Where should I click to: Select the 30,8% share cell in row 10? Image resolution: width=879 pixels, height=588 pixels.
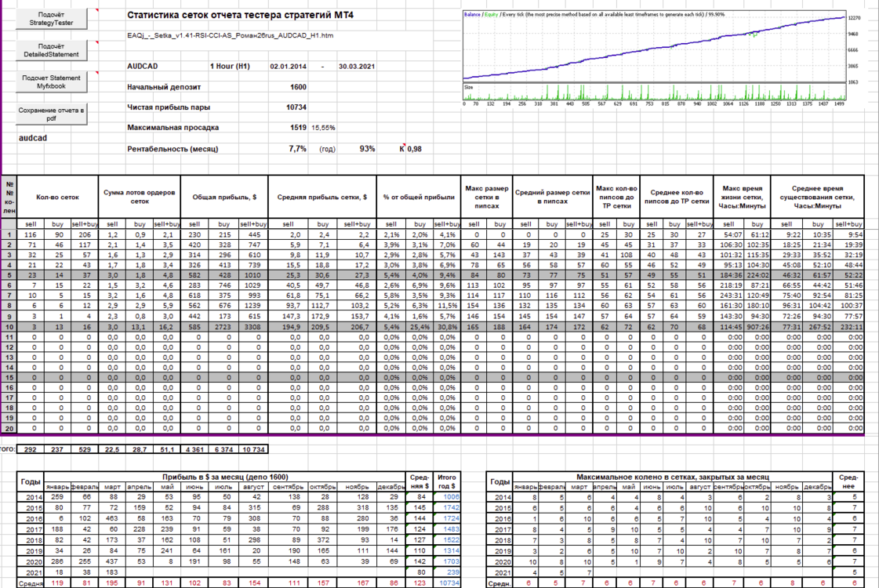point(447,327)
